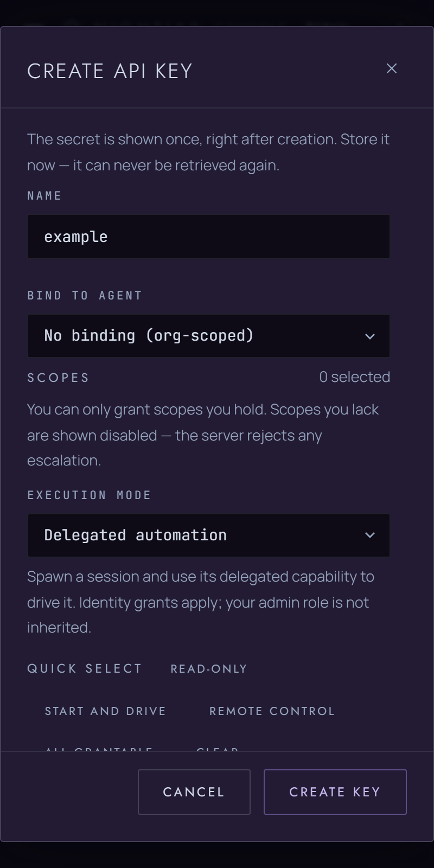Click the 'Bind to Agent' field label
Screen dimensions: 434x868
click(x=85, y=296)
